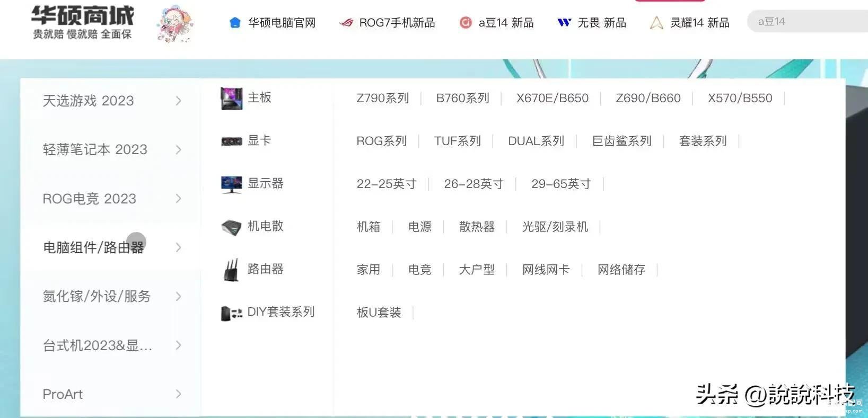Go to the 大户型 router link
Image resolution: width=868 pixels, height=418 pixels.
(x=477, y=270)
